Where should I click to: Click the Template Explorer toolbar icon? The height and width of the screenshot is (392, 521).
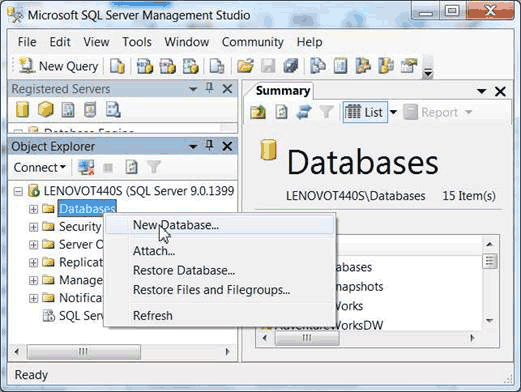coord(386,66)
